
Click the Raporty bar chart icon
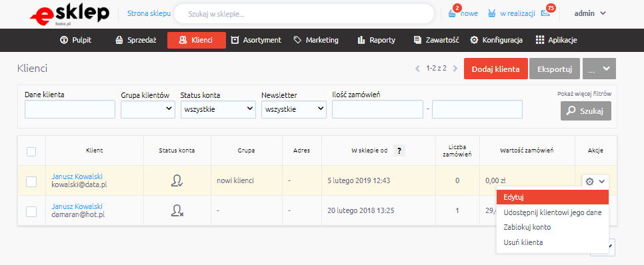(361, 40)
